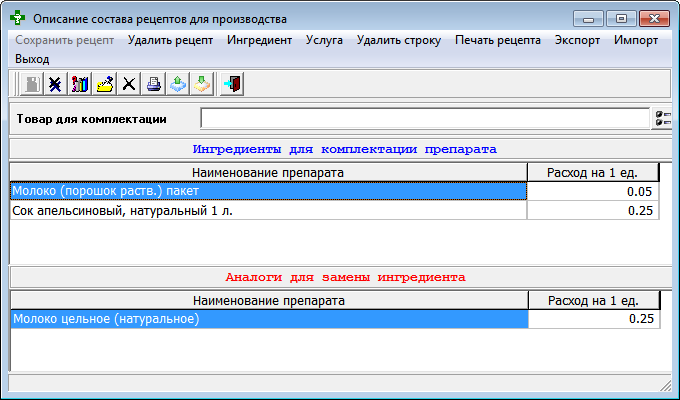Click the Print recipe printer icon
The width and height of the screenshot is (680, 400).
[x=154, y=84]
